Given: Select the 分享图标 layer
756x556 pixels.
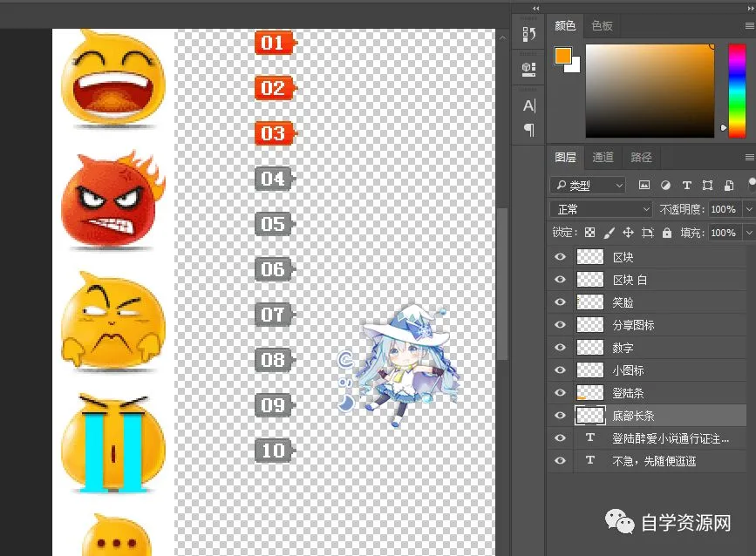Looking at the screenshot, I should point(647,325).
